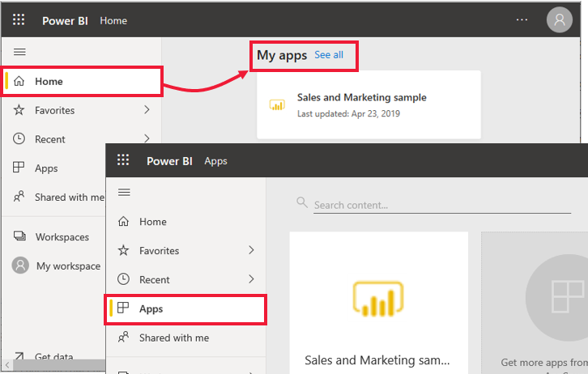Open Shared with me in Apps window sidebar
The width and height of the screenshot is (588, 374).
pos(186,338)
